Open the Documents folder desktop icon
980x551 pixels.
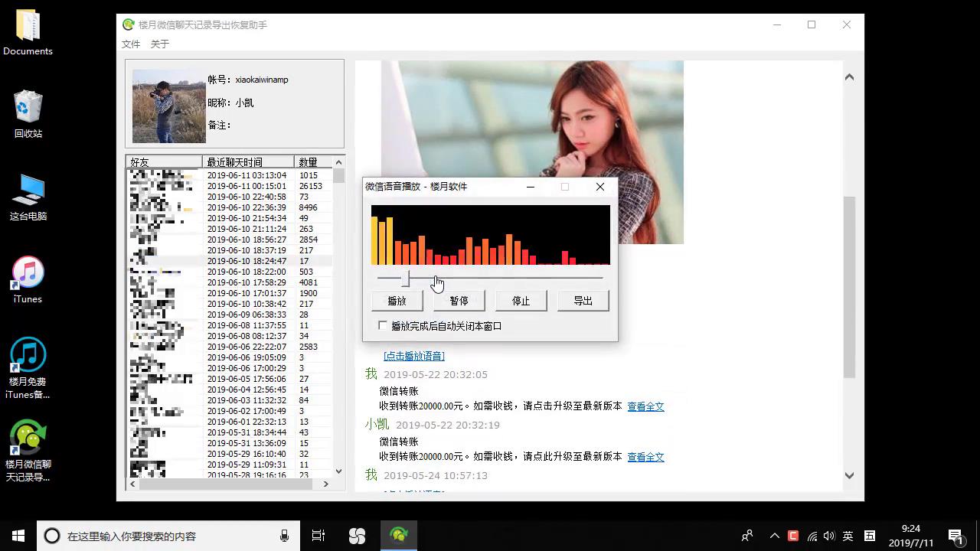[x=28, y=33]
